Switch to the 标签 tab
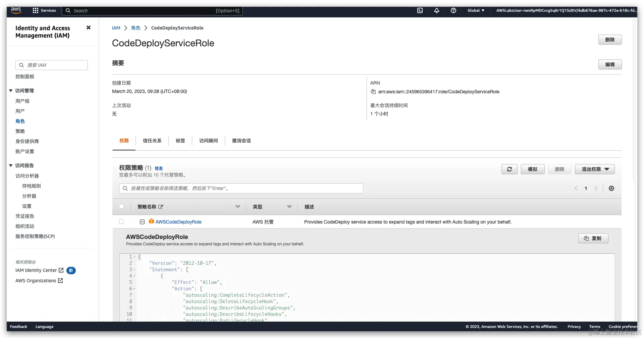Screen dimensions: 644x338 [180, 141]
